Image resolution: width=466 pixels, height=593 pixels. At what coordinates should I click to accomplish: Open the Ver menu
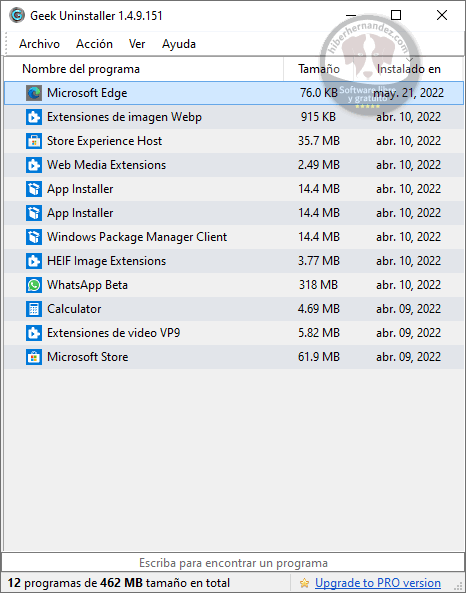pyautogui.click(x=137, y=44)
